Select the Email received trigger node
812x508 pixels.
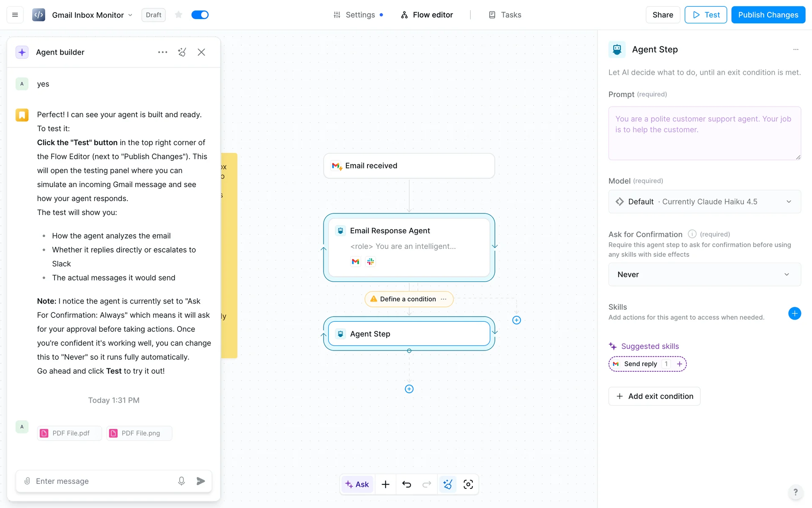pyautogui.click(x=409, y=166)
